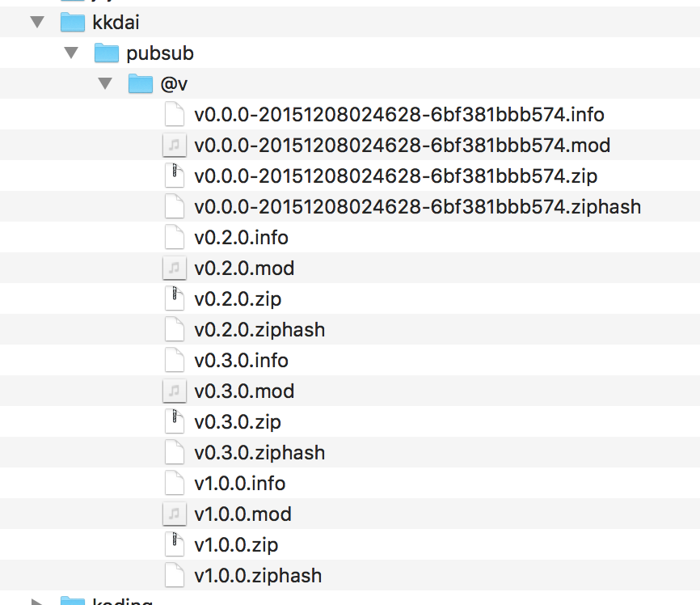
Task: Click the v0.2.0.zip archive icon
Action: point(174,299)
